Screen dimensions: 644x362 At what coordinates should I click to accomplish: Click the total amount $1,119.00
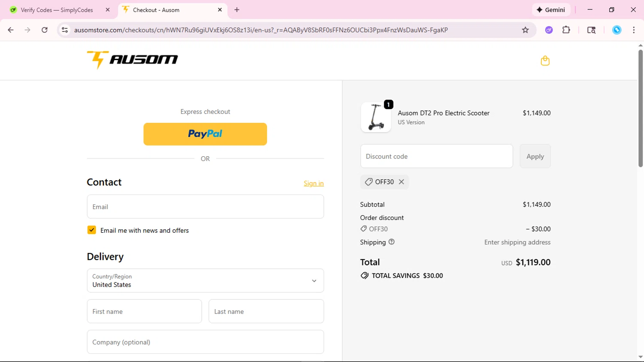coord(533,262)
